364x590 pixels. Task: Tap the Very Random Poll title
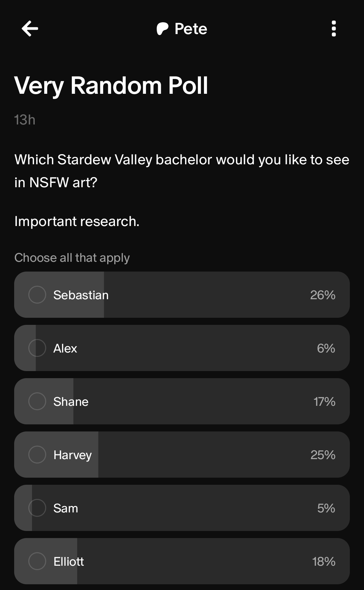[x=111, y=85]
